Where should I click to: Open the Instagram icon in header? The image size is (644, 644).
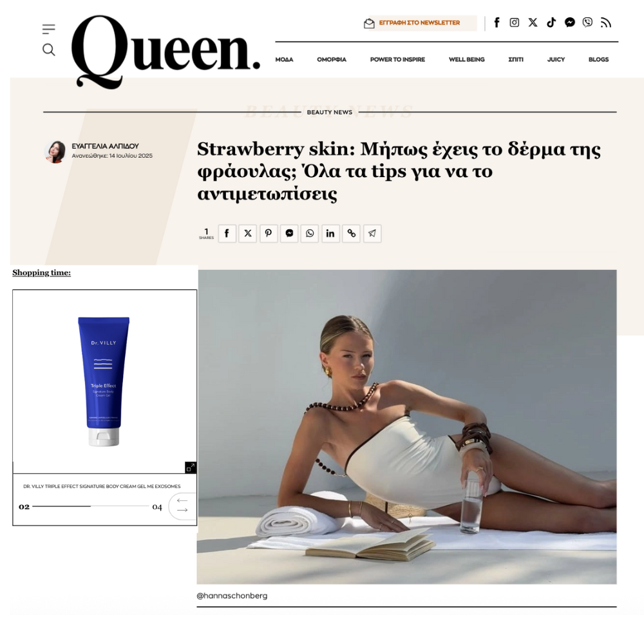coord(514,22)
